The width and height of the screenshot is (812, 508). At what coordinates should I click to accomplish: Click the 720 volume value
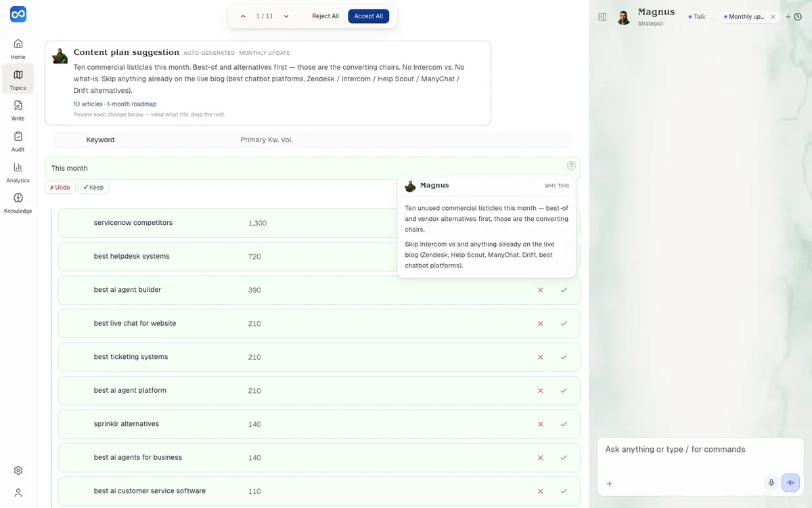(254, 257)
